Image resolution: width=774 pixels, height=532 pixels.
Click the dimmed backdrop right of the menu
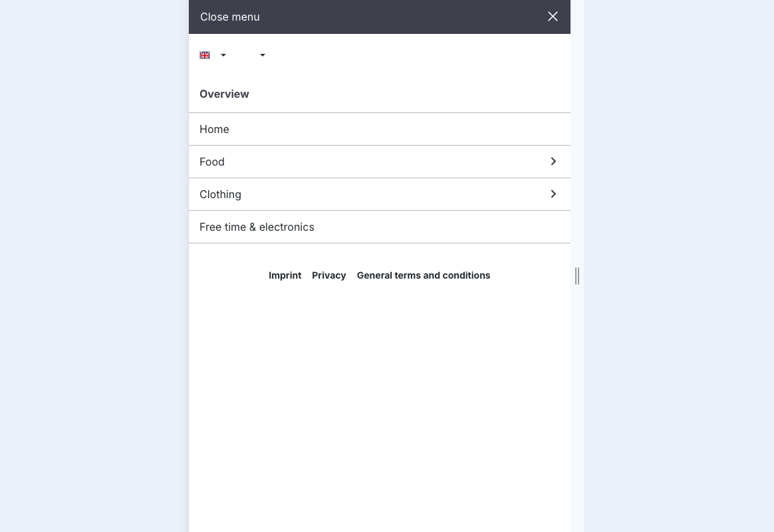tap(678, 266)
